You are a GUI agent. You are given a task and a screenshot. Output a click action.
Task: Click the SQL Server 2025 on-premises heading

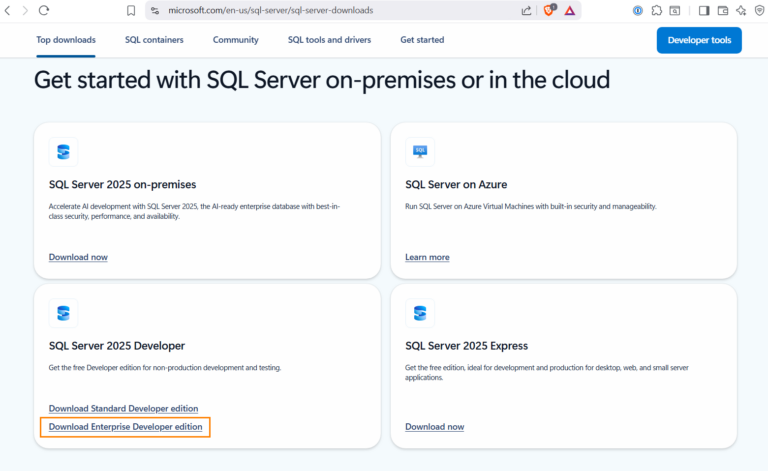pyautogui.click(x=122, y=185)
